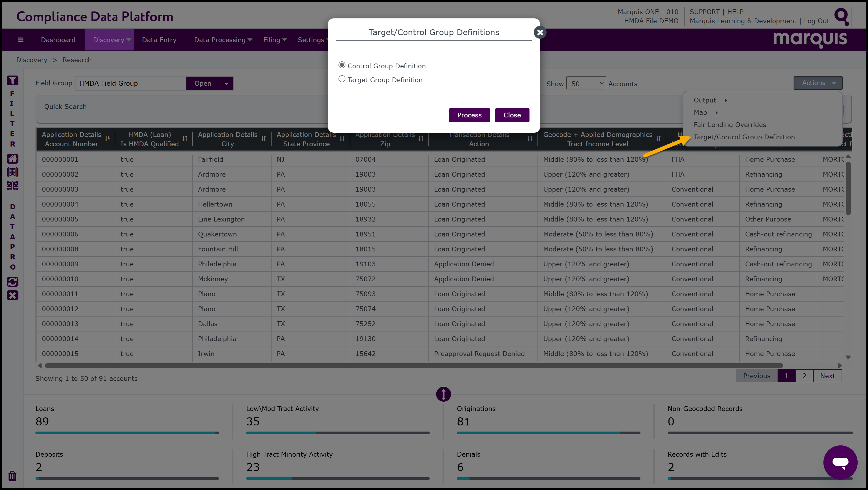This screenshot has width=868, height=490.
Task: Open the arrow dropdown next to Open
Action: (226, 84)
